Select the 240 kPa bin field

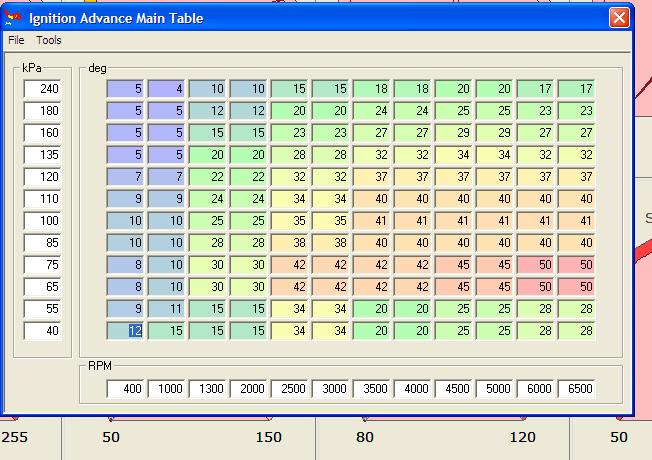[42, 89]
